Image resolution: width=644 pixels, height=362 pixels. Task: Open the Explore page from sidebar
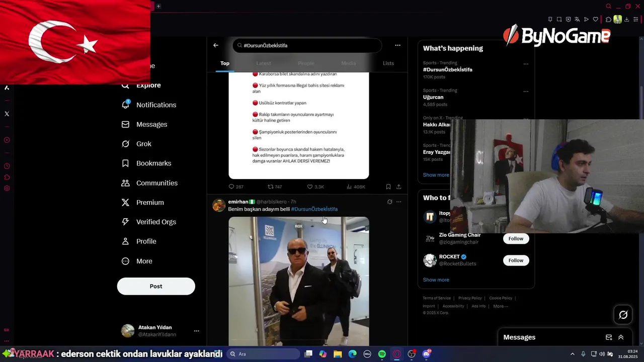point(141,85)
